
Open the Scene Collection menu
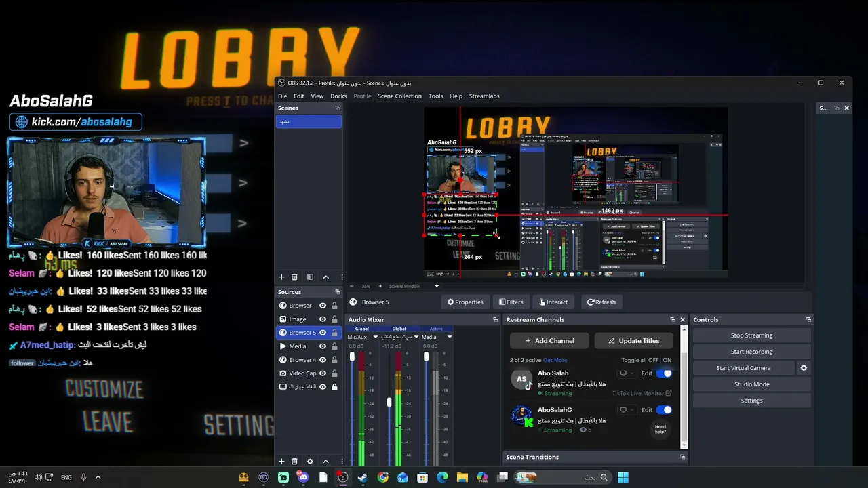click(x=399, y=96)
